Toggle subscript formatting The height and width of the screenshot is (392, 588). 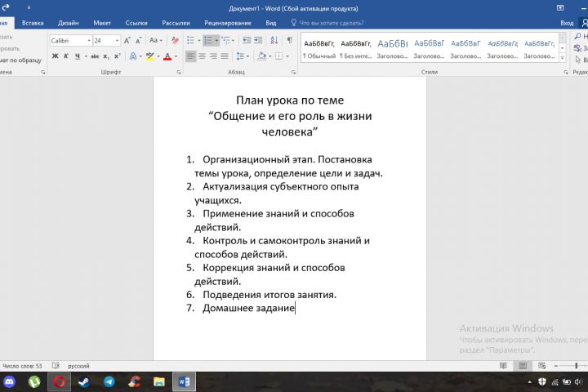click(x=106, y=56)
